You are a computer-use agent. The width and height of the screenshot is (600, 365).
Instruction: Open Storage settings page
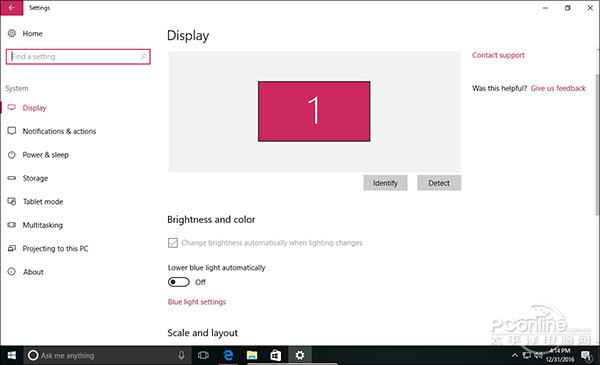click(35, 178)
